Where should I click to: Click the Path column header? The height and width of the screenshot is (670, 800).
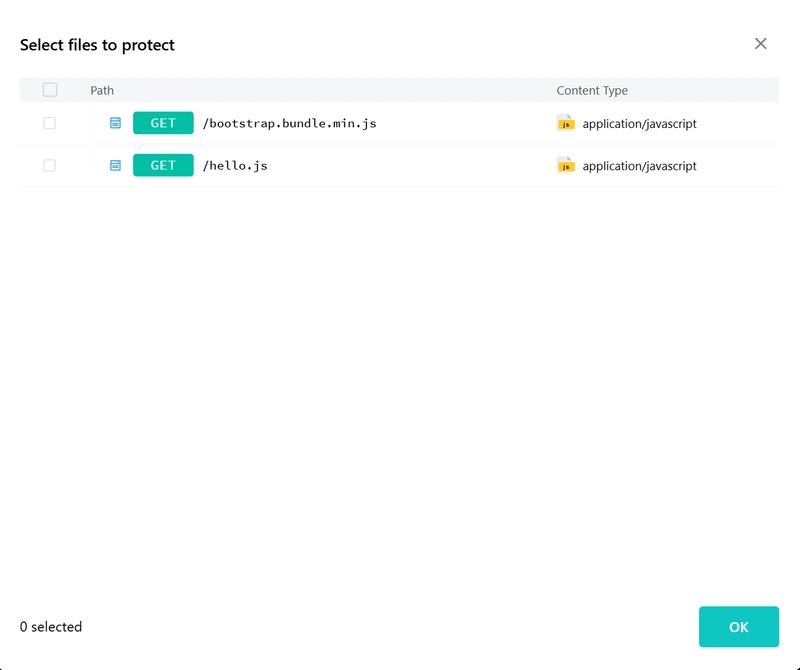(x=102, y=90)
